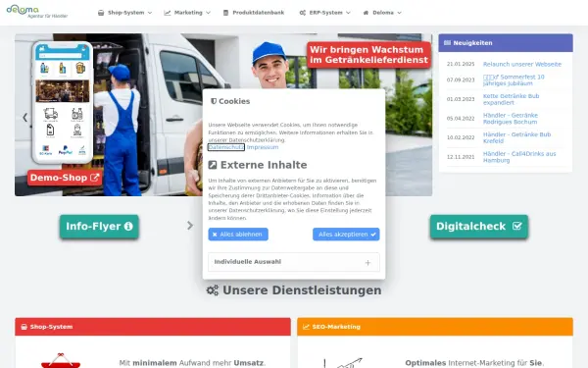The image size is (588, 368).
Task: Show previous carousel slide
Action: [x=25, y=118]
